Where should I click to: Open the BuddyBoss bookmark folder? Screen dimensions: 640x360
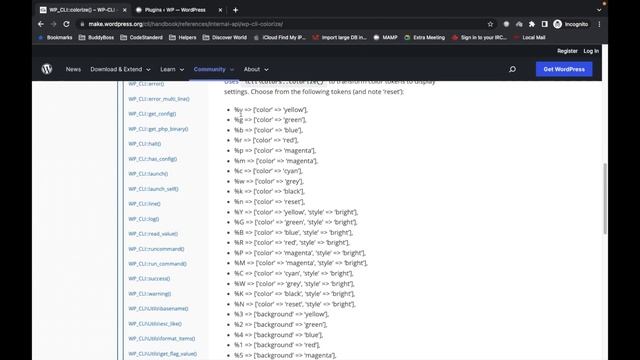tap(96, 37)
